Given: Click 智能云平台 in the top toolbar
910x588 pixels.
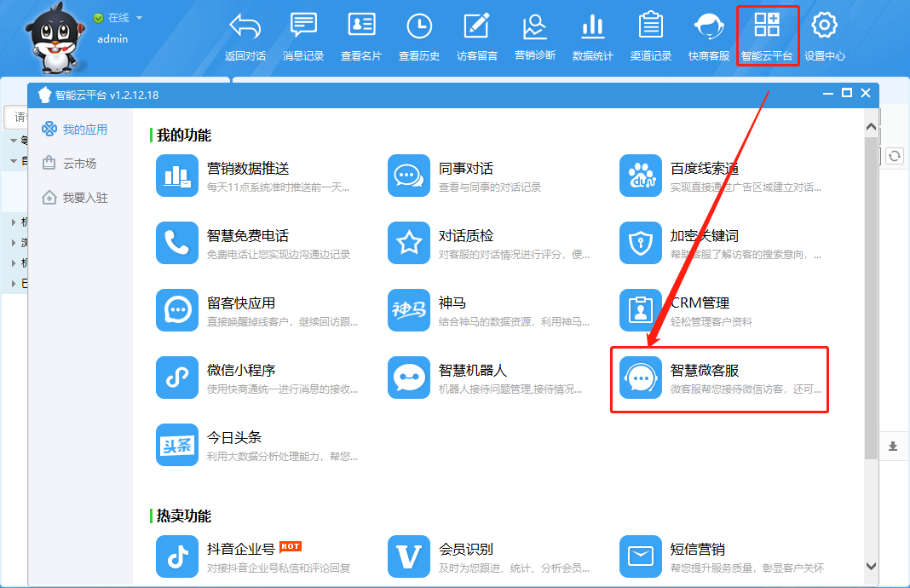Looking at the screenshot, I should click(767, 36).
